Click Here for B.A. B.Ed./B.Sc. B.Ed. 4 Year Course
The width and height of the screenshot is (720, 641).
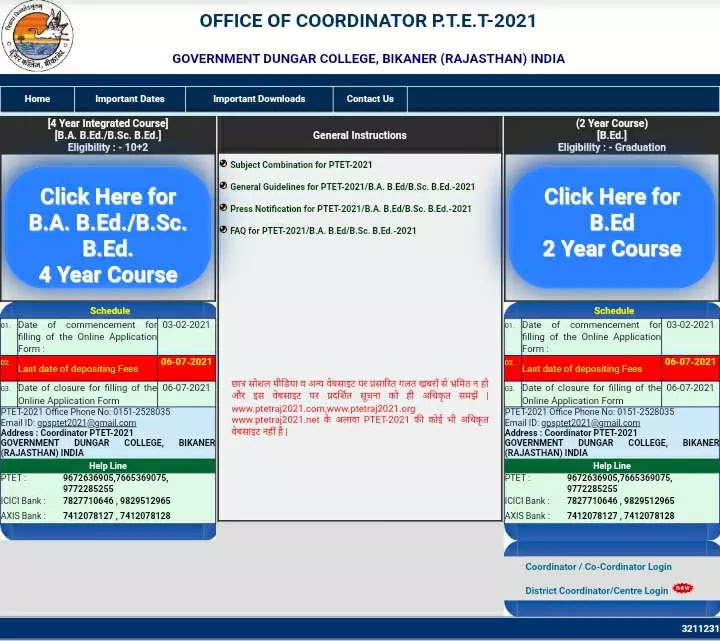click(108, 228)
